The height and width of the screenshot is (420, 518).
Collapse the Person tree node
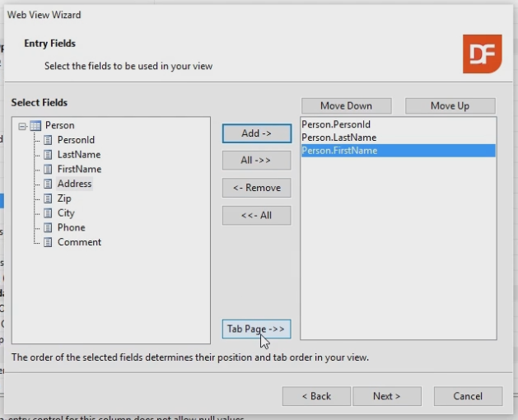[x=22, y=125]
